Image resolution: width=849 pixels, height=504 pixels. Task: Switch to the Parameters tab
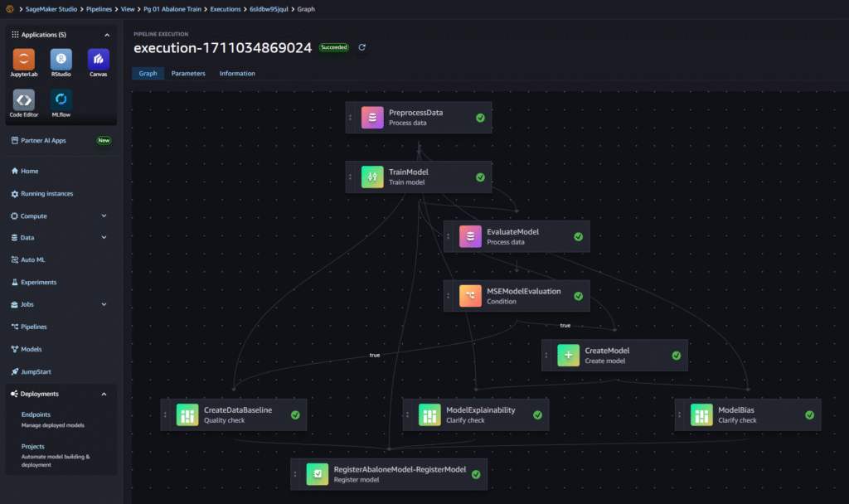(188, 74)
